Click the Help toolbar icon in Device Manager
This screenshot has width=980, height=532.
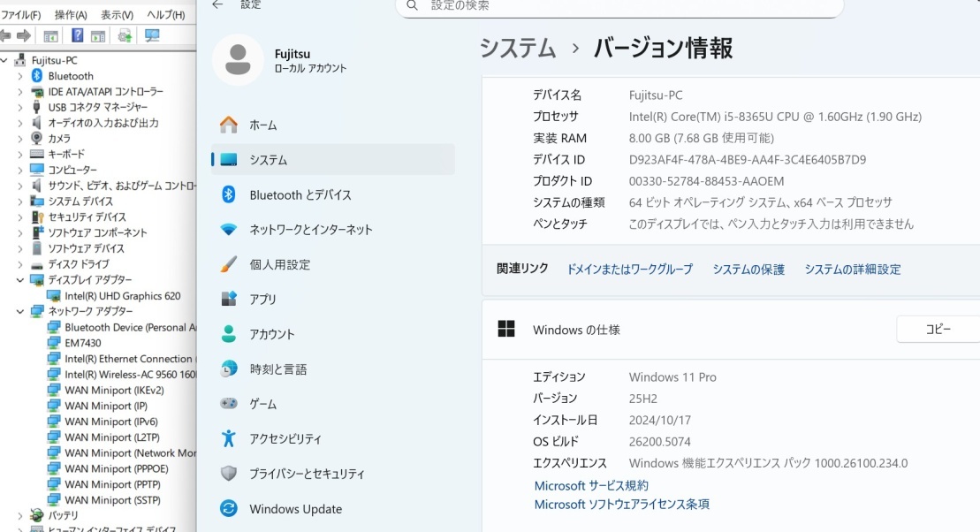coord(78,36)
